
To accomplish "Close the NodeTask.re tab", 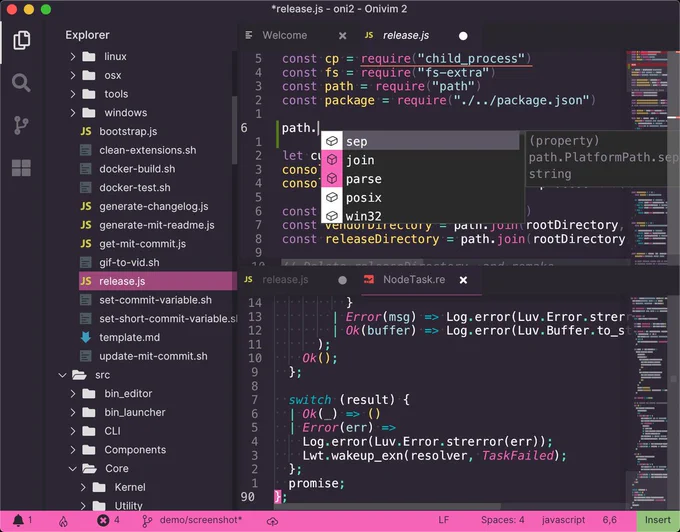I will pyautogui.click(x=463, y=280).
